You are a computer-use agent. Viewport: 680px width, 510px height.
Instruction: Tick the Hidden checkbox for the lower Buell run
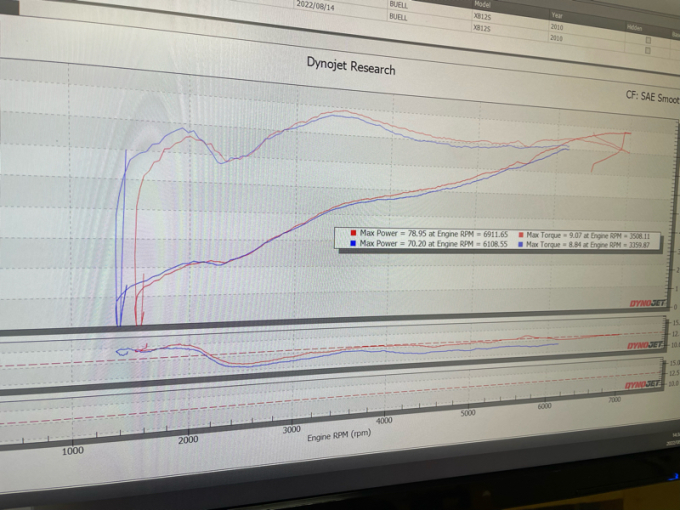[648, 51]
